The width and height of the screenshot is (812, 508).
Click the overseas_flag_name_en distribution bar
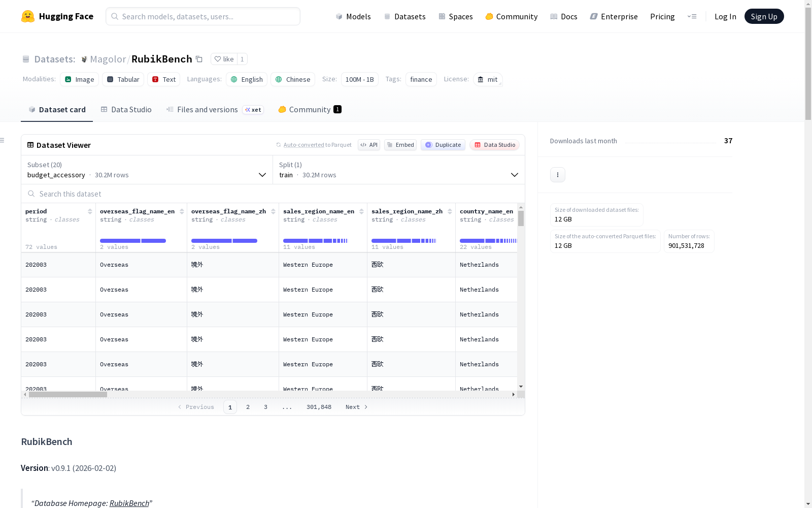[133, 241]
